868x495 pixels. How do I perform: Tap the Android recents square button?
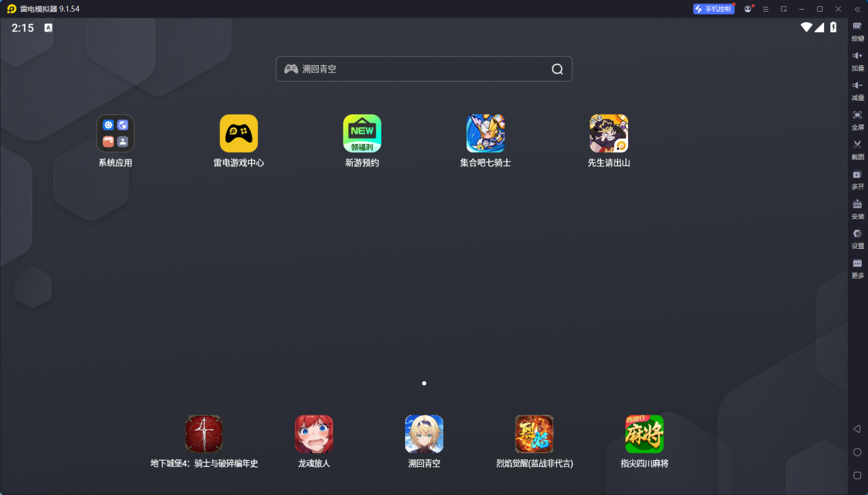(x=857, y=475)
